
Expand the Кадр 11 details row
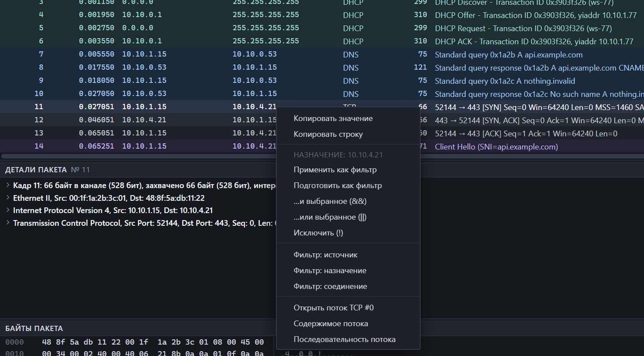tap(8, 185)
